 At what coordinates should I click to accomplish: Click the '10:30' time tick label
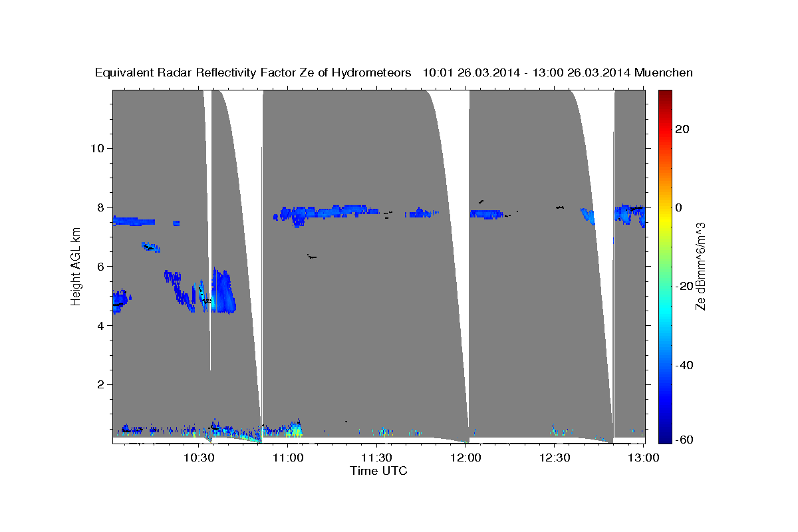pyautogui.click(x=198, y=458)
